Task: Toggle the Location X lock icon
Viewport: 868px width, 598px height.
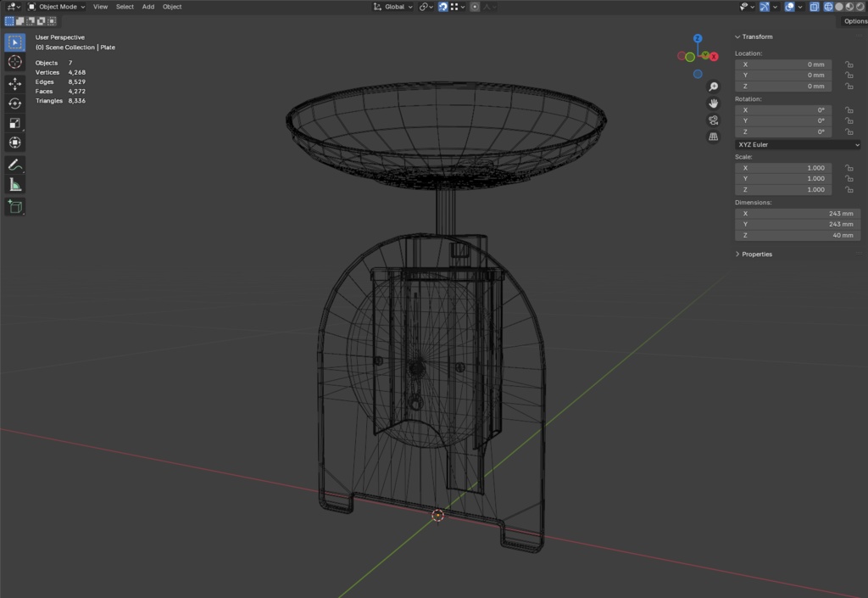Action: [x=849, y=64]
